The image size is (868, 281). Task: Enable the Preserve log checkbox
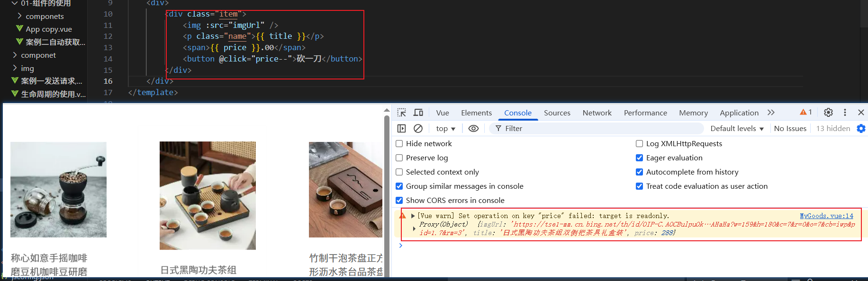tap(399, 158)
